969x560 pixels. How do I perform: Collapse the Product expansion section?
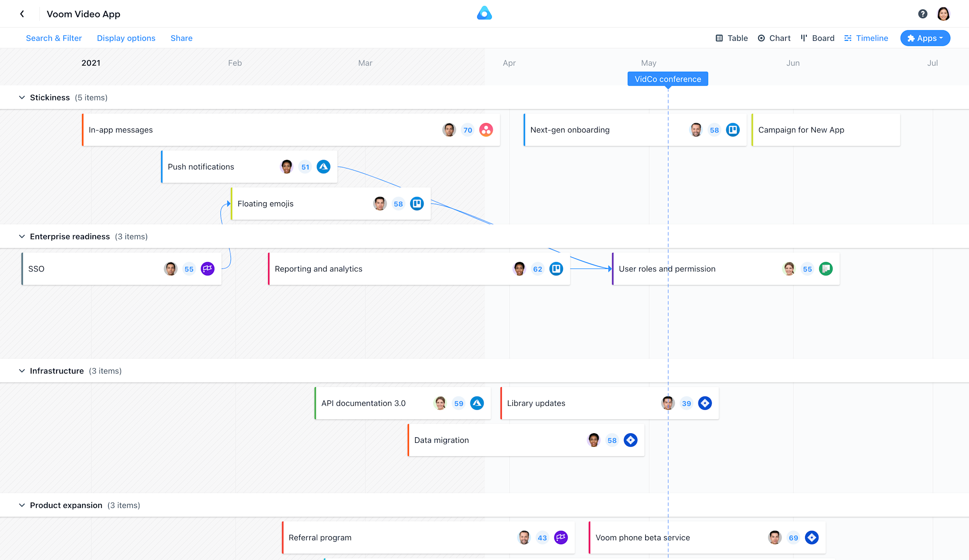[22, 505]
